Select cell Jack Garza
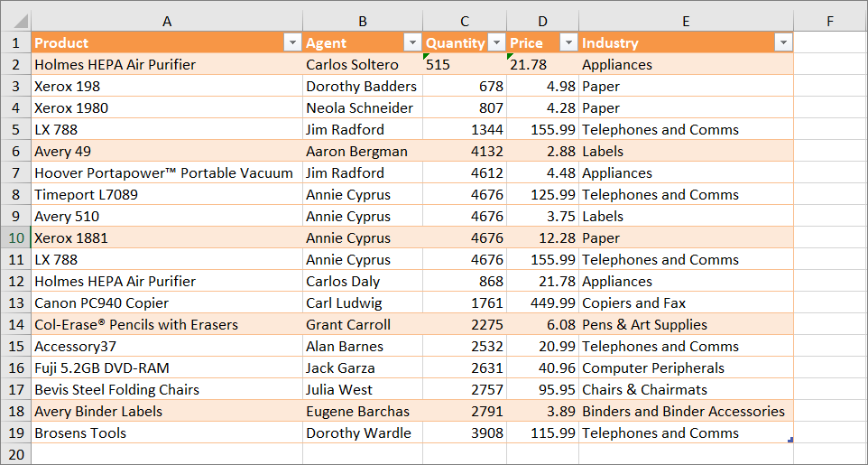 (363, 367)
